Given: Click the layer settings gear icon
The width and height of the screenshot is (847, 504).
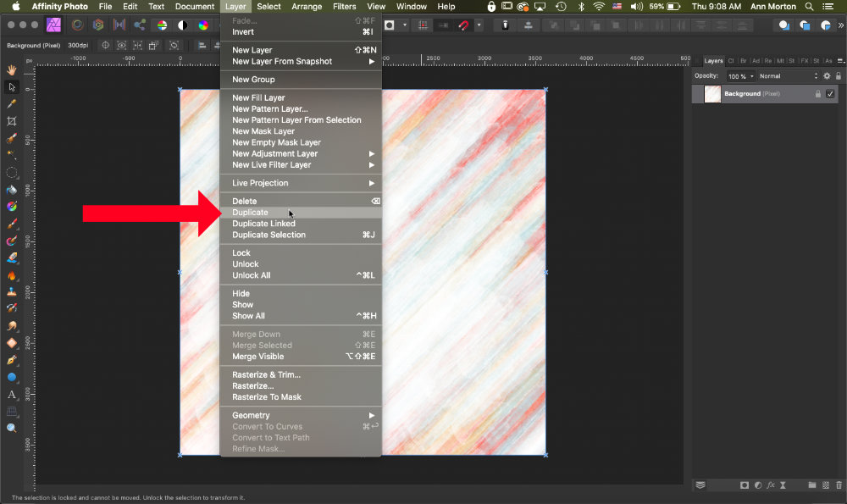Looking at the screenshot, I should [827, 76].
